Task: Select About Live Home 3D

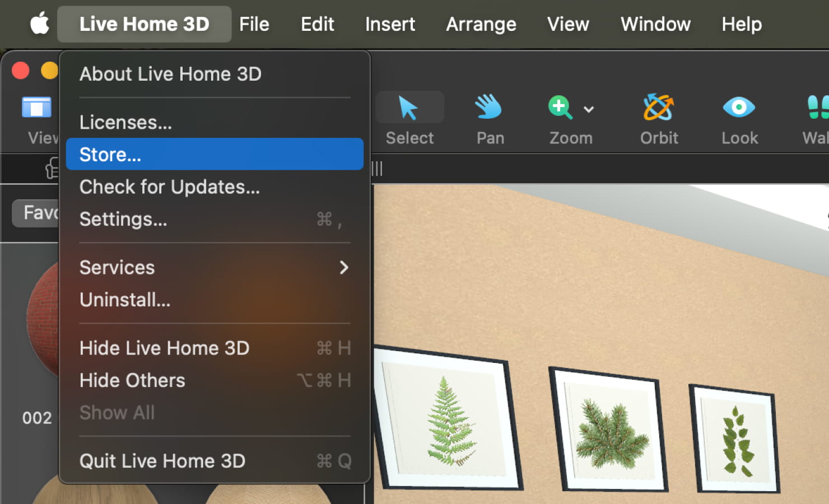Action: point(170,73)
